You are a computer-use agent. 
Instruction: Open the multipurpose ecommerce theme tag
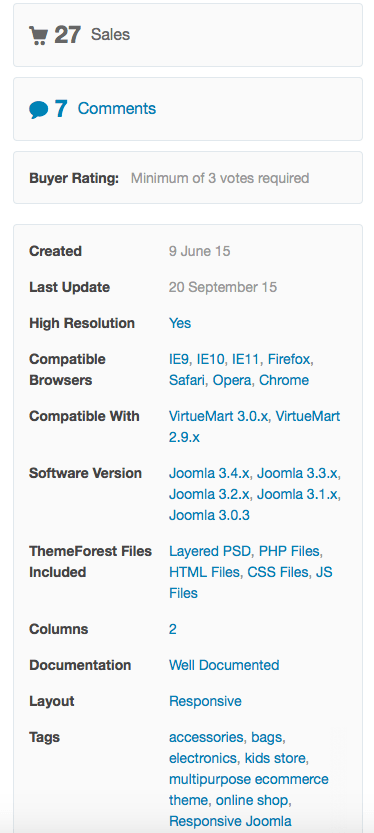click(249, 789)
